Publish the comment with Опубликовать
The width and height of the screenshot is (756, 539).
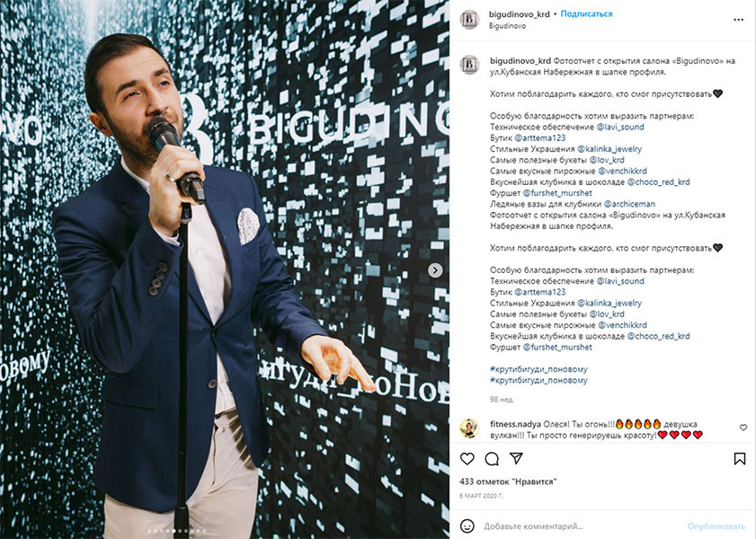click(x=716, y=526)
